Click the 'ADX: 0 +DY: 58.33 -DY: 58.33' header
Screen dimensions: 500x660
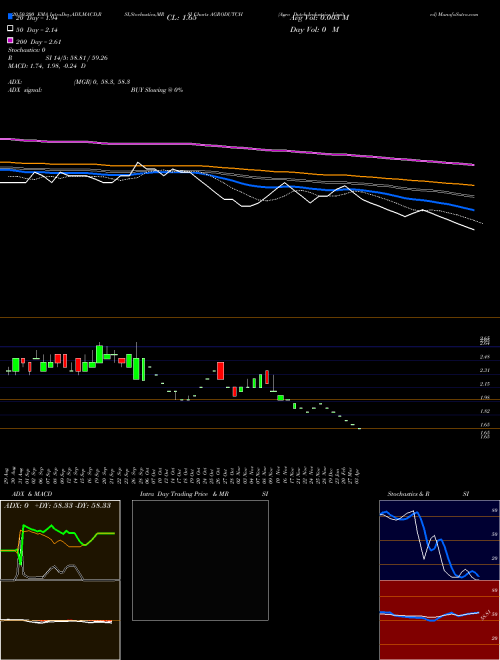click(57, 505)
